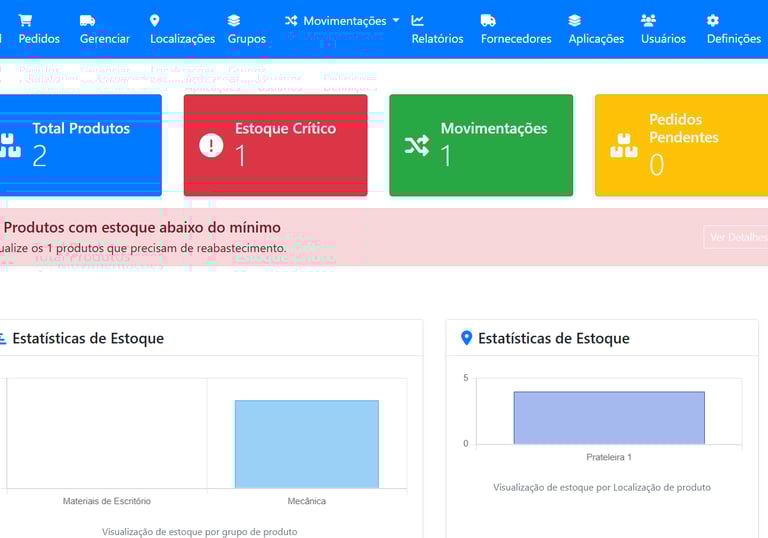The width and height of the screenshot is (768, 538).
Task: Open the Definições menu item
Action: (x=734, y=29)
